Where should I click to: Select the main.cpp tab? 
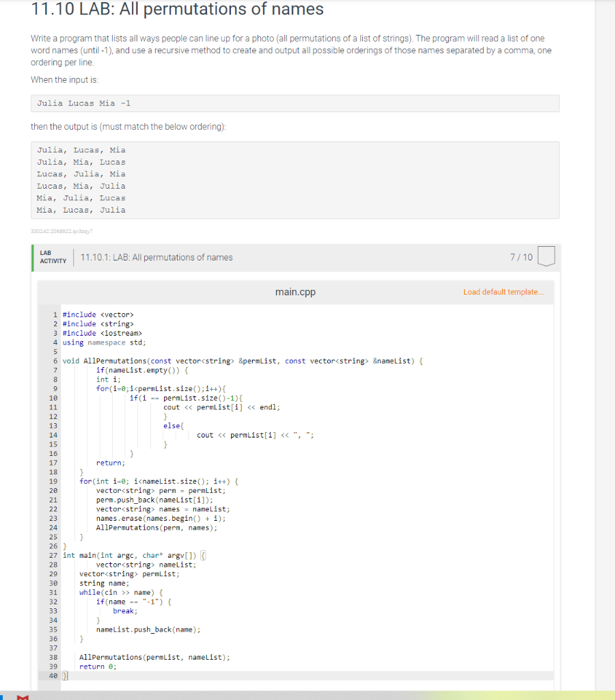tap(295, 292)
